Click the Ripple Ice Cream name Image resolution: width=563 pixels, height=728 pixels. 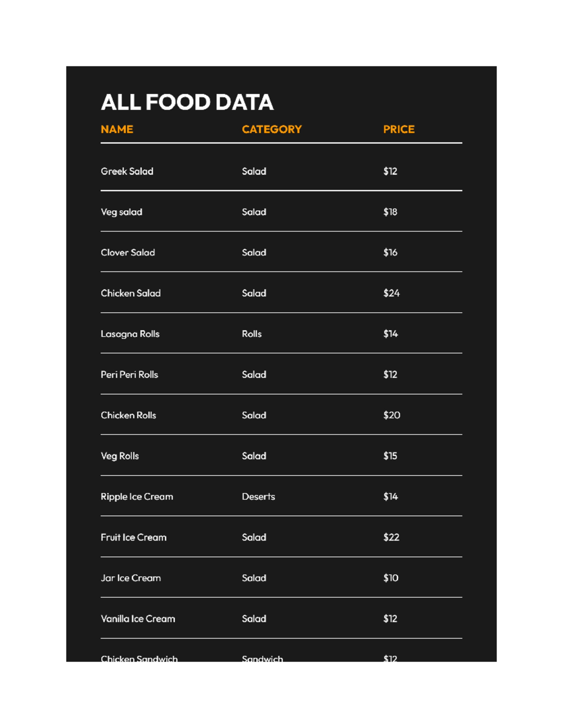click(137, 496)
